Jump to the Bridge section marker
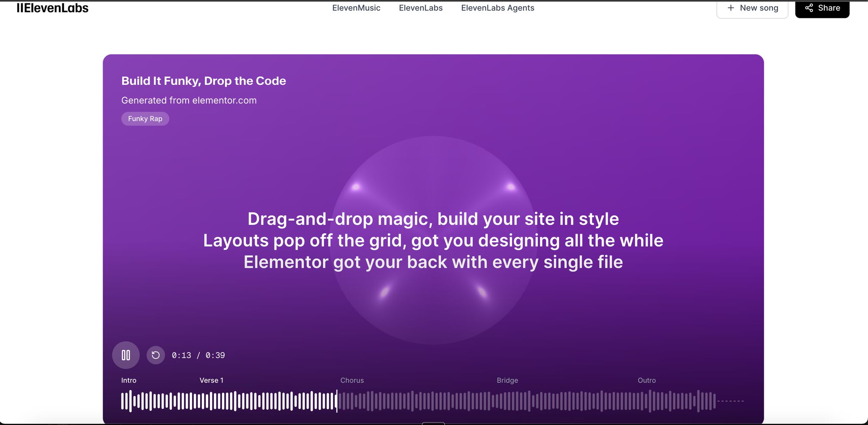The height and width of the screenshot is (425, 868). click(507, 380)
